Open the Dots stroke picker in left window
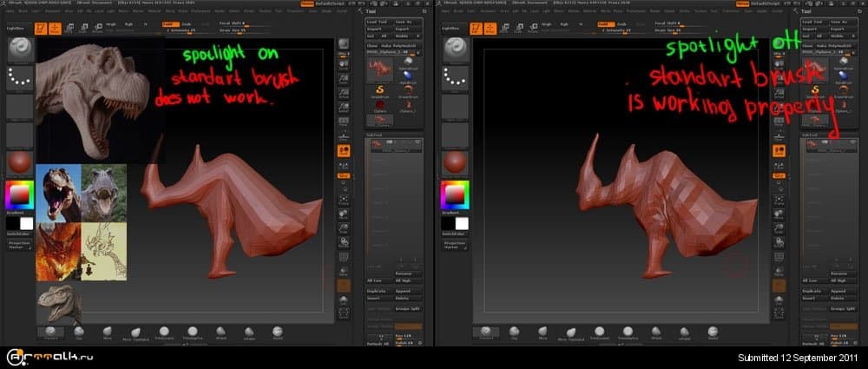 [21, 79]
